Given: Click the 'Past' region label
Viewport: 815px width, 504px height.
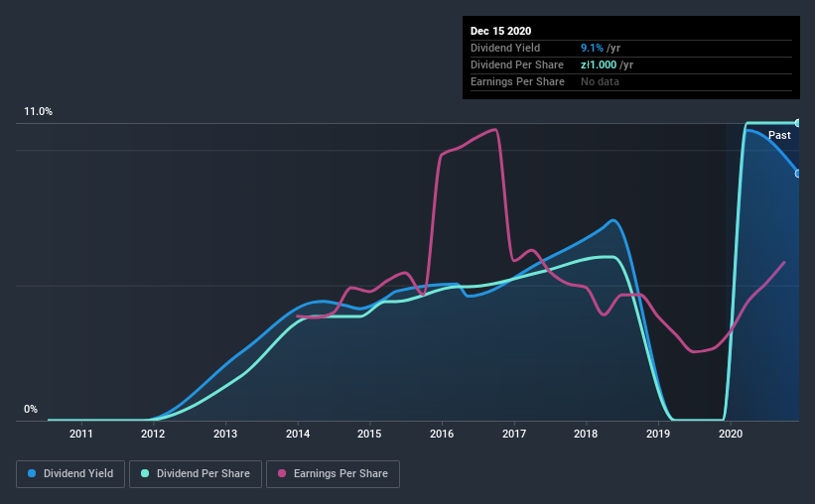Looking at the screenshot, I should click(x=779, y=135).
